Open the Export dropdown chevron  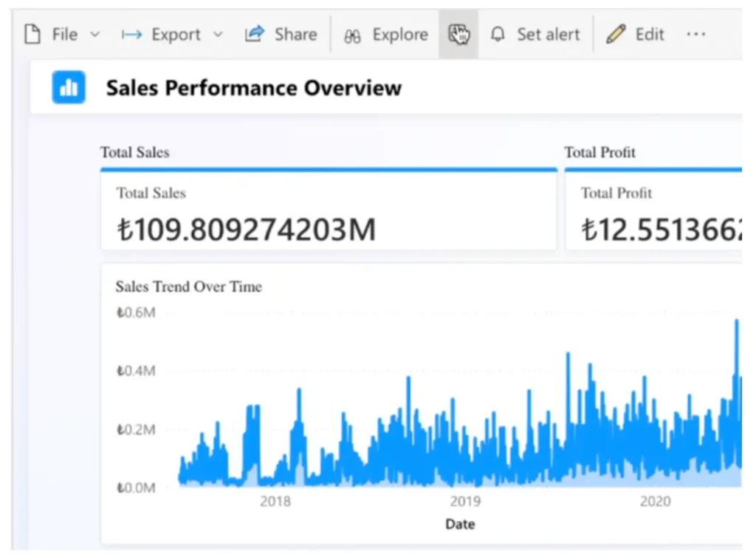(217, 35)
